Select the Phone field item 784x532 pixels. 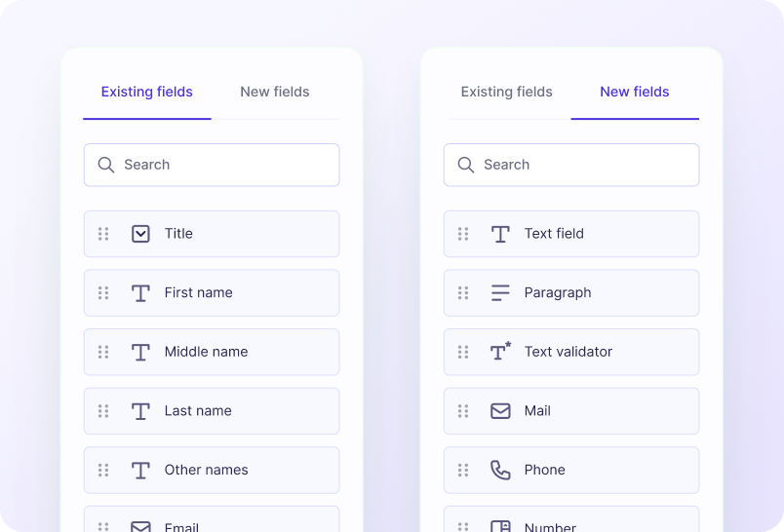tap(571, 471)
